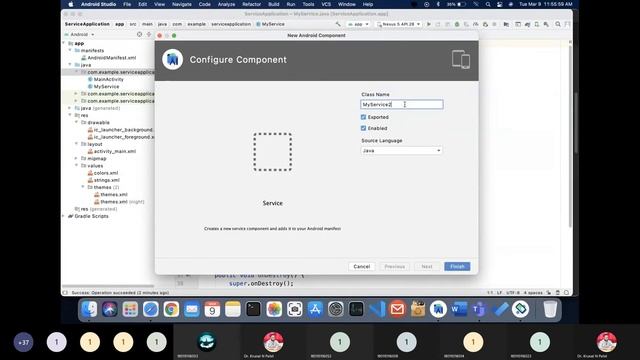Open Microsoft Teams from the dock

[x=479, y=309]
